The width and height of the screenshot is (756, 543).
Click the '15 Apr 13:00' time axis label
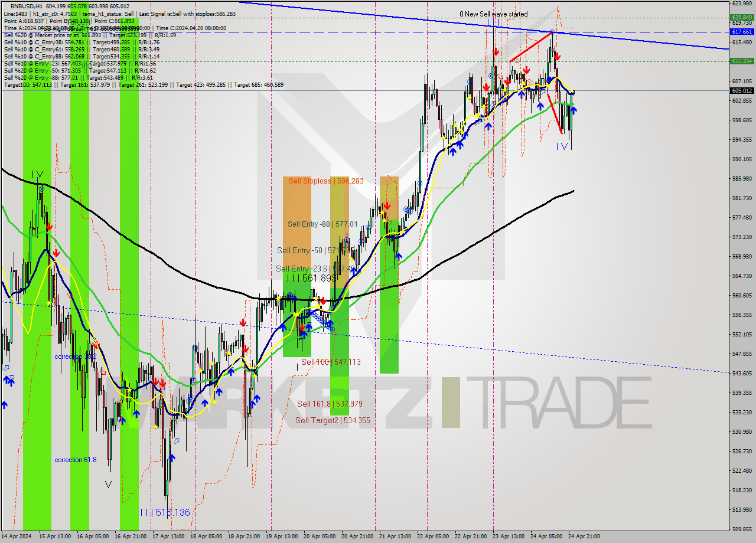55,537
